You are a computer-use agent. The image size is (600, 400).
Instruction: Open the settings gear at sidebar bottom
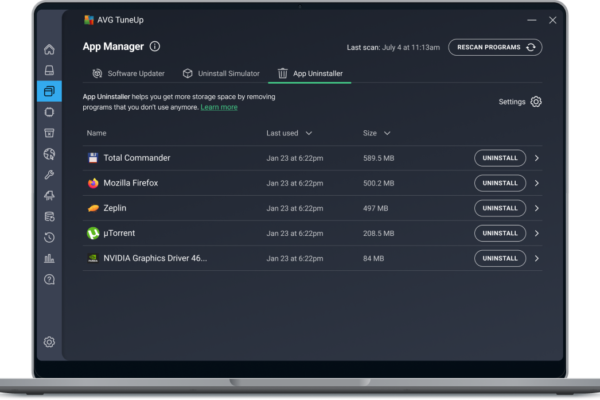pos(49,342)
